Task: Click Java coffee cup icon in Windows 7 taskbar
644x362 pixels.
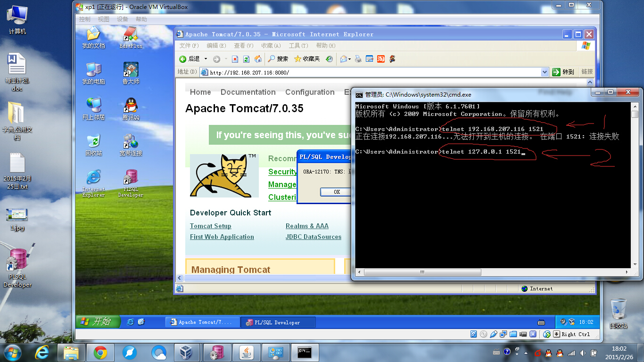Action: [x=246, y=352]
